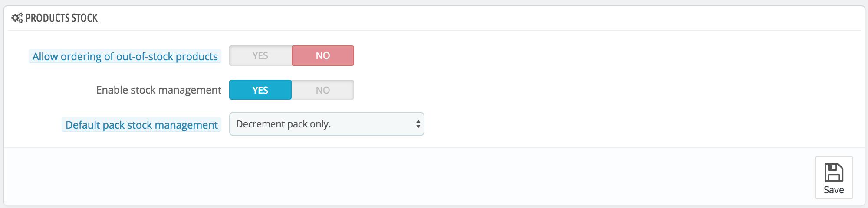Click the up-down arrows on pack stock select

tap(418, 124)
